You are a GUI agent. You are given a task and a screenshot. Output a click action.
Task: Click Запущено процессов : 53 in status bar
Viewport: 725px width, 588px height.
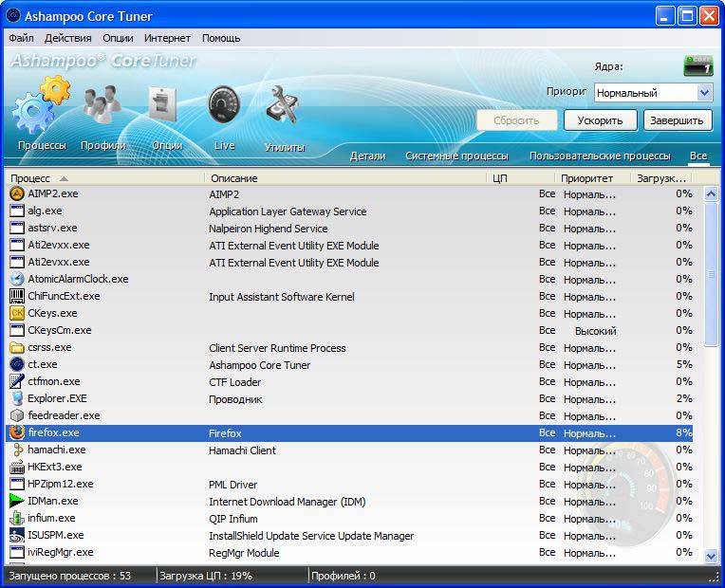[70, 576]
